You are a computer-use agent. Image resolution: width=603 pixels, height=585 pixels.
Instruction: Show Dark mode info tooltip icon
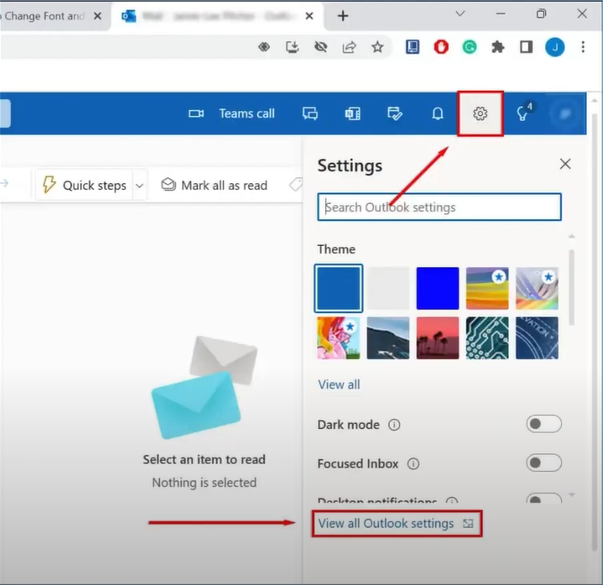pyautogui.click(x=394, y=425)
